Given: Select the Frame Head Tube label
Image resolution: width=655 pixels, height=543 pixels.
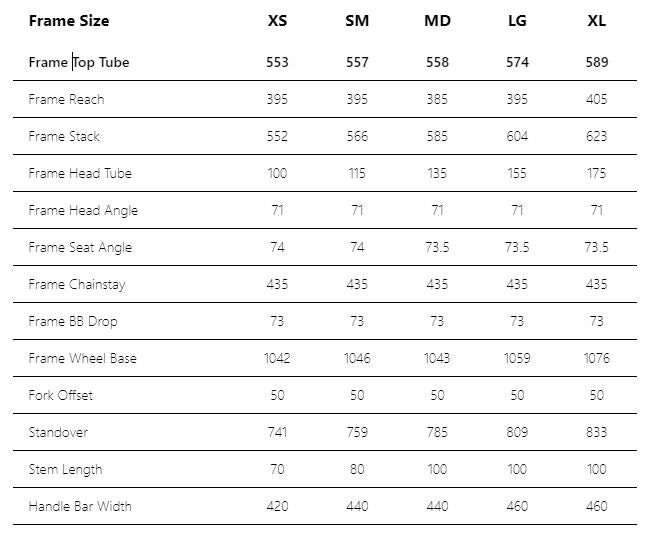Looking at the screenshot, I should tap(80, 173).
